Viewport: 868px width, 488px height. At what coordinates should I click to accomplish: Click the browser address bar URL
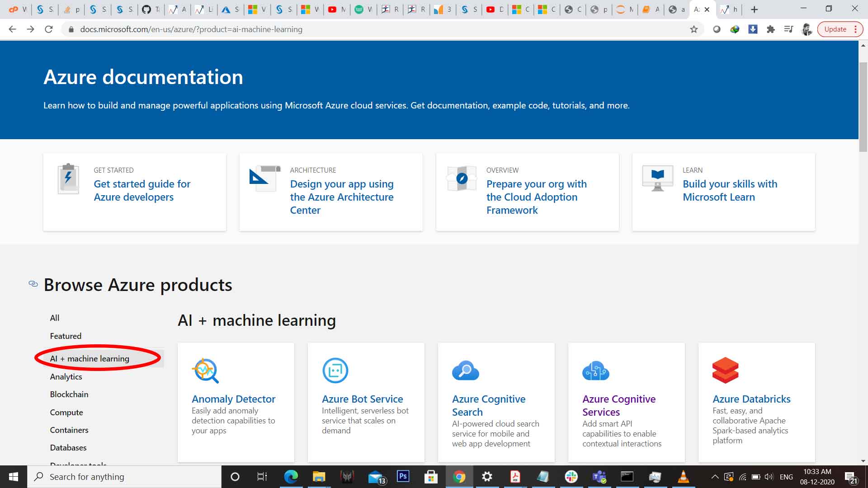click(191, 29)
